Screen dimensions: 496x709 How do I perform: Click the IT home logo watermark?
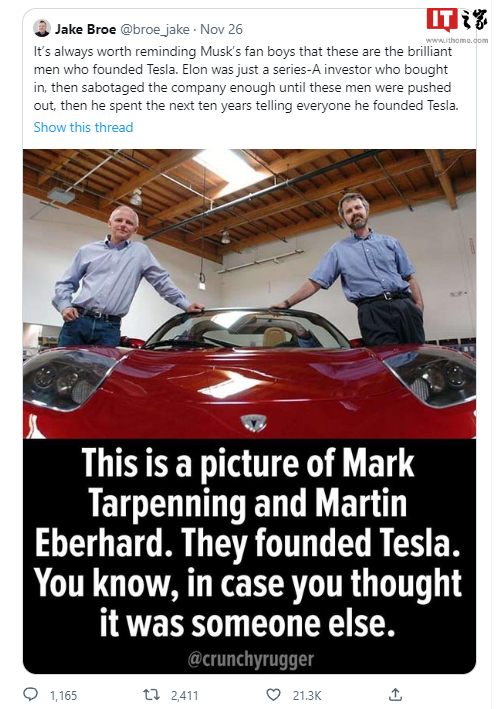458,21
